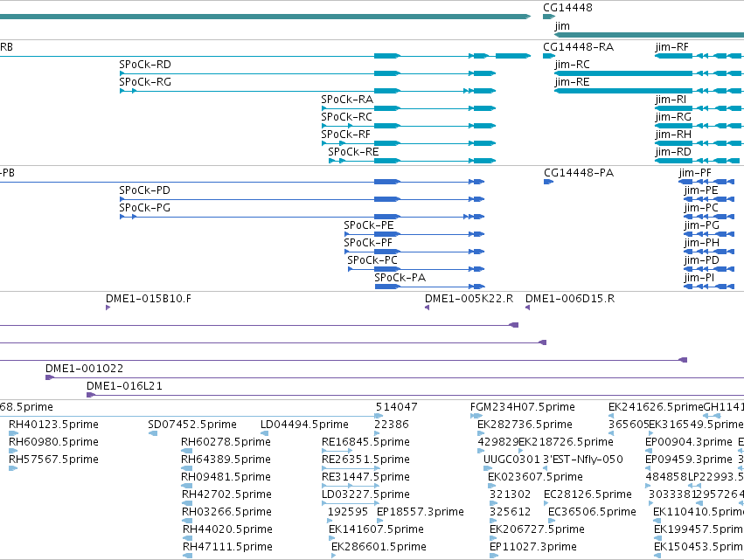Click SPoCk-PE protein label
This screenshot has height=560, width=744.
click(x=369, y=225)
